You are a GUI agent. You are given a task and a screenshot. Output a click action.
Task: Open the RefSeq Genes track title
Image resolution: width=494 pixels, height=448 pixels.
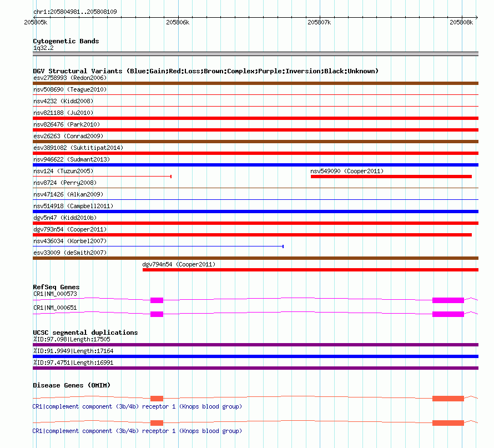click(56, 287)
